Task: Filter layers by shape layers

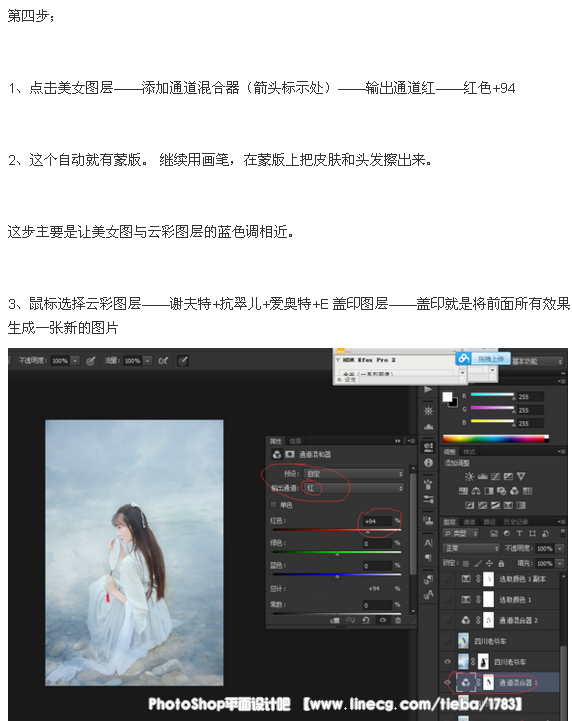Action: click(532, 533)
